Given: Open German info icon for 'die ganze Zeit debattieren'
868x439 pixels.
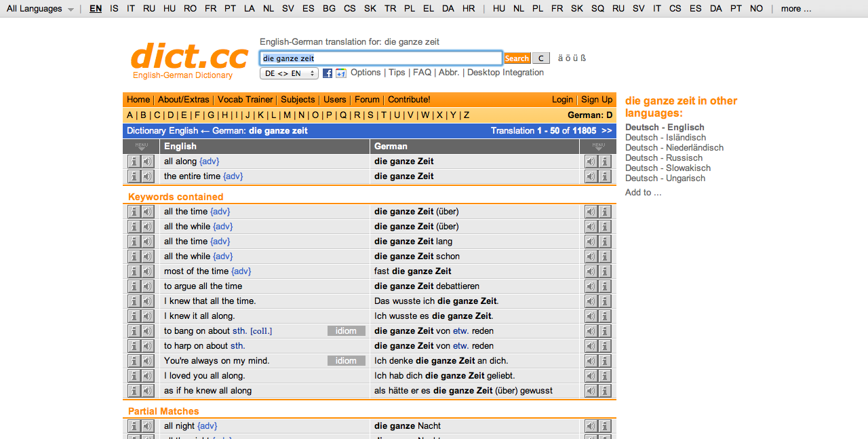Looking at the screenshot, I should click(605, 286).
